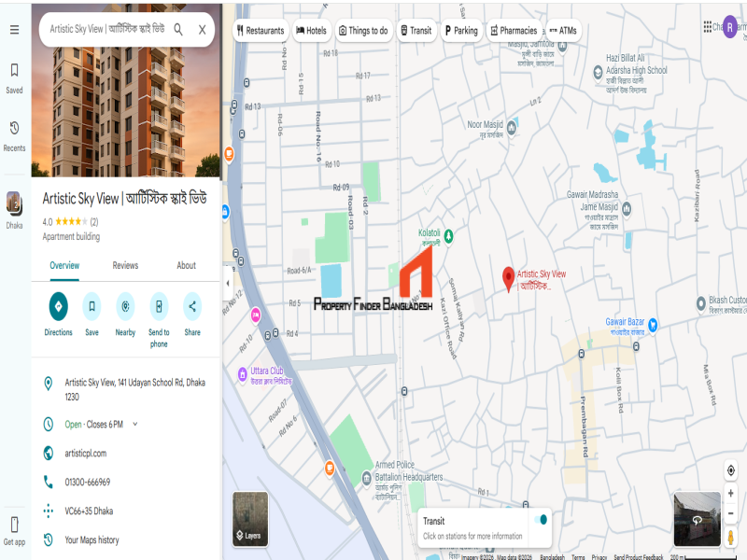Click the review count (2)
This screenshot has height=560, width=747.
pos(94,222)
